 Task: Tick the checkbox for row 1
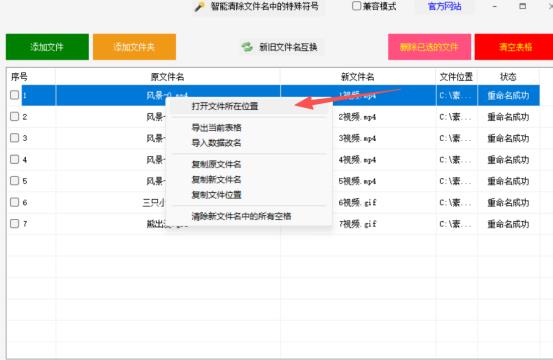tap(14, 95)
